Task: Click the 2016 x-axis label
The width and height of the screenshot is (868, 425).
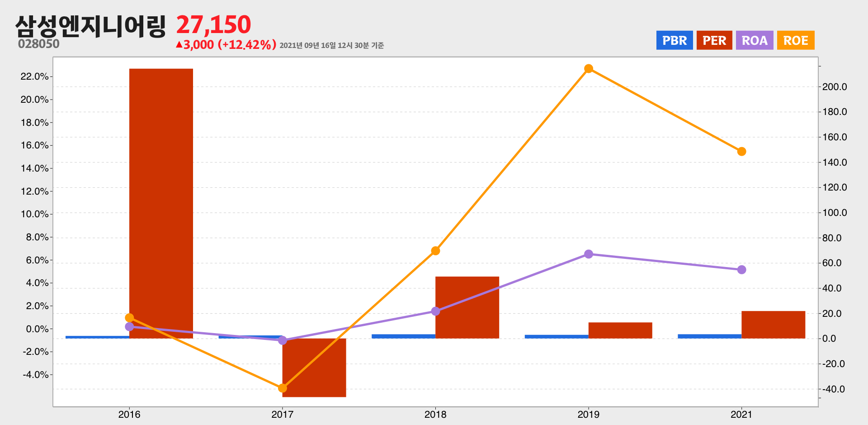Action: click(129, 415)
